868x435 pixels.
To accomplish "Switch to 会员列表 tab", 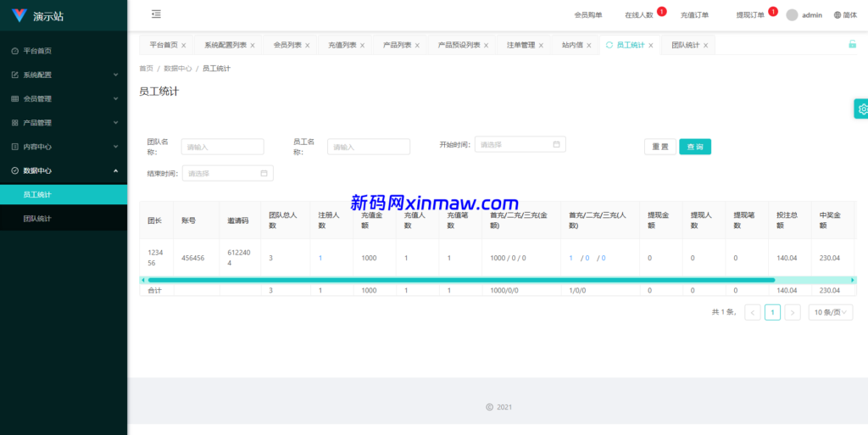I will tap(287, 46).
